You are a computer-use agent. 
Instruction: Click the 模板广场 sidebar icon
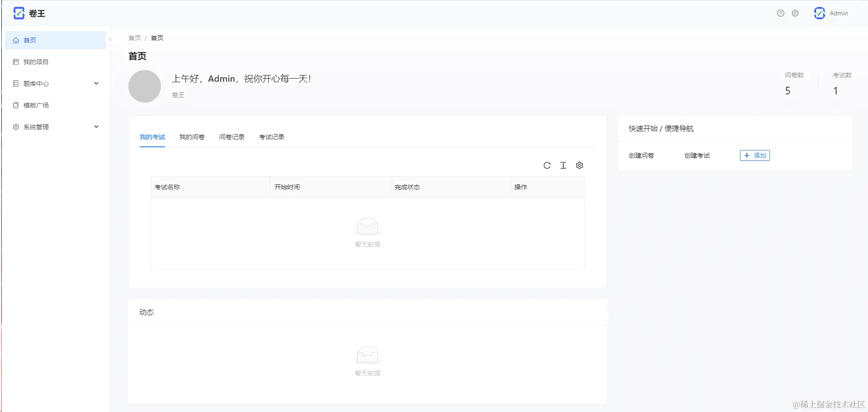point(16,105)
